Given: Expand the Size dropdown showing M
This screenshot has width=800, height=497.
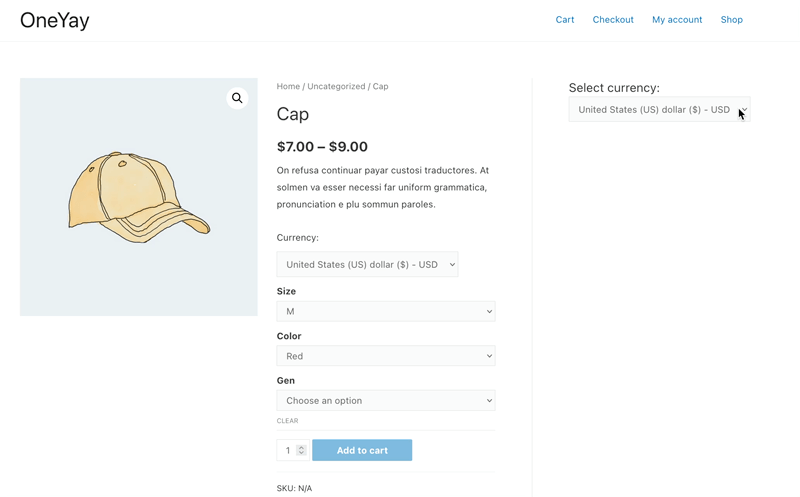Looking at the screenshot, I should pyautogui.click(x=386, y=311).
